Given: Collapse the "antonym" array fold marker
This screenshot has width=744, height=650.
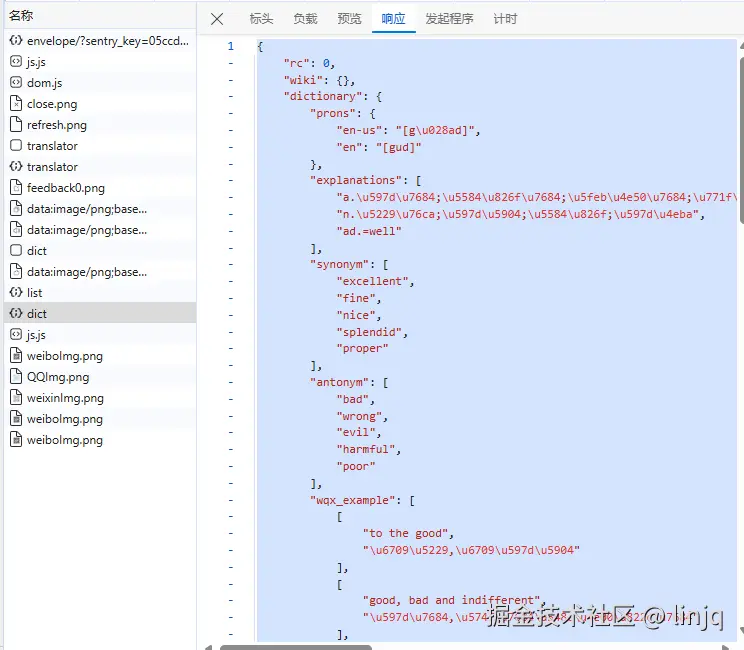Looking at the screenshot, I should (231, 382).
